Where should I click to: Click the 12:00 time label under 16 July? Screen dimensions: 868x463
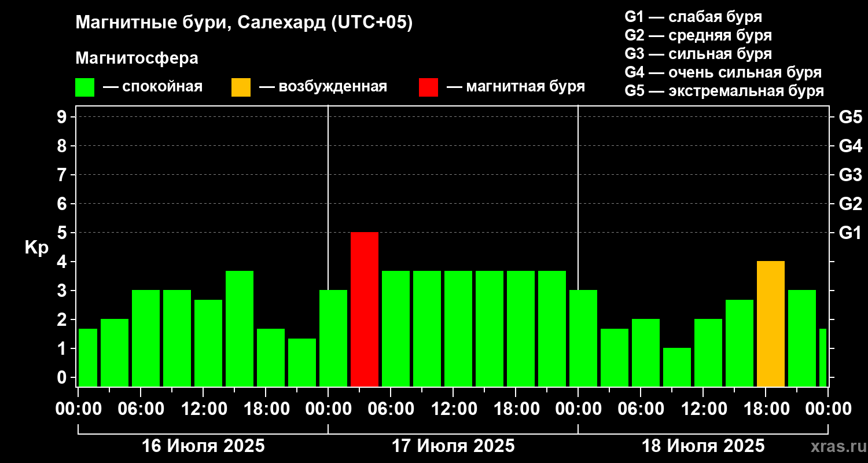click(203, 409)
